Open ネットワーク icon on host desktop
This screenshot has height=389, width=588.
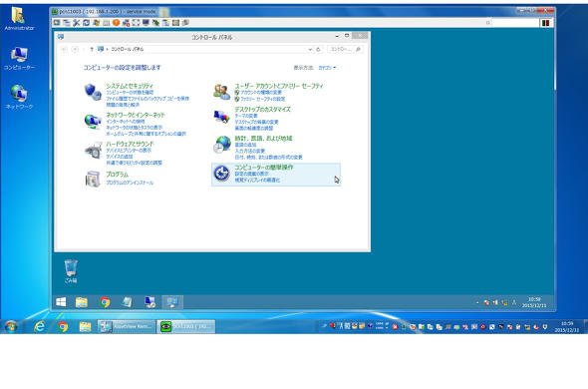(x=19, y=97)
